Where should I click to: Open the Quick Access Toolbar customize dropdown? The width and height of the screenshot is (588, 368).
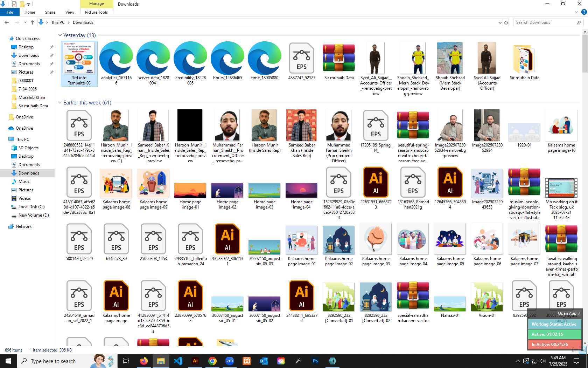click(28, 4)
